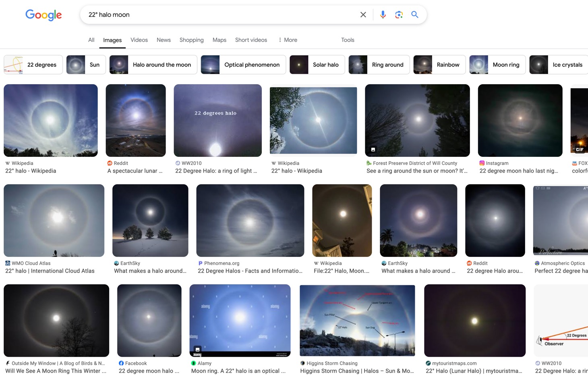This screenshot has height=379, width=588.
Task: Clear the search box text
Action: tap(363, 15)
